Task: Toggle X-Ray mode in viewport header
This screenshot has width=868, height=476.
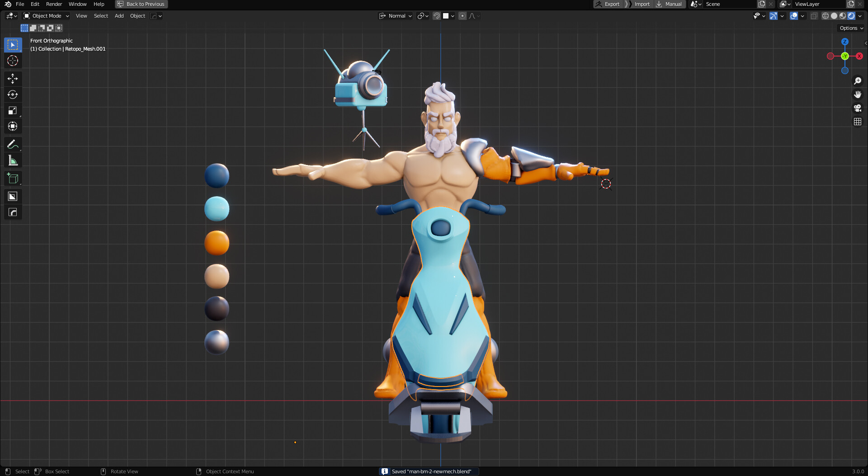Action: pos(814,15)
